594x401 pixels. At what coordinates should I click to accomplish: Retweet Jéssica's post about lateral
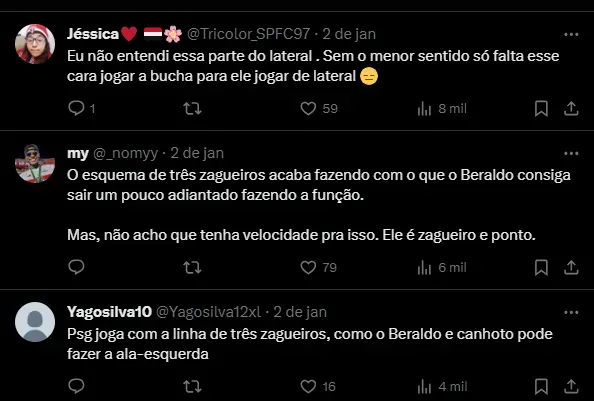(192, 109)
